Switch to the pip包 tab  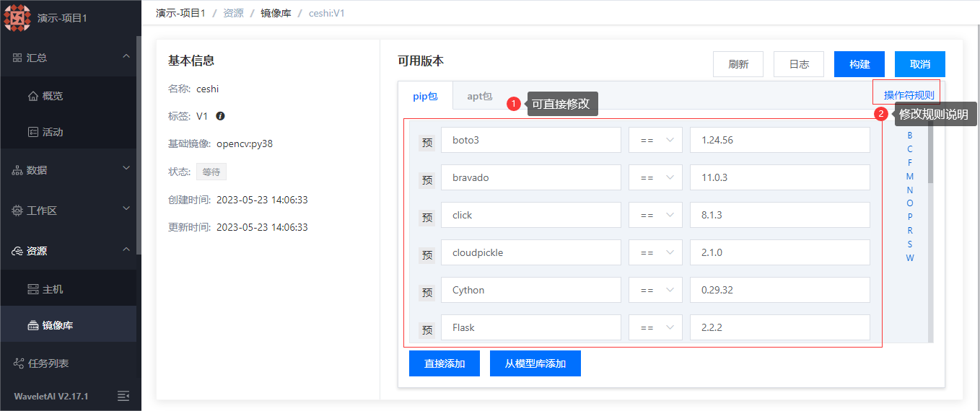pyautogui.click(x=425, y=96)
